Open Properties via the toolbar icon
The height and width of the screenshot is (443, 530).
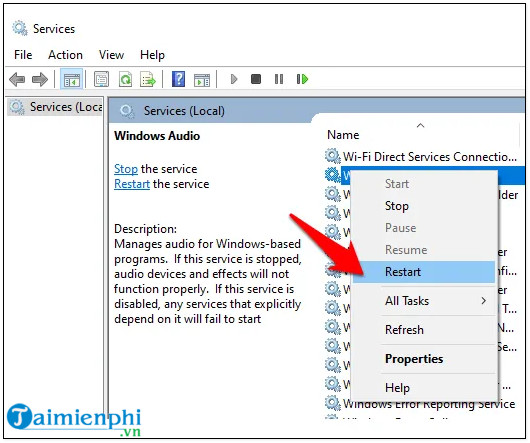[x=101, y=80]
